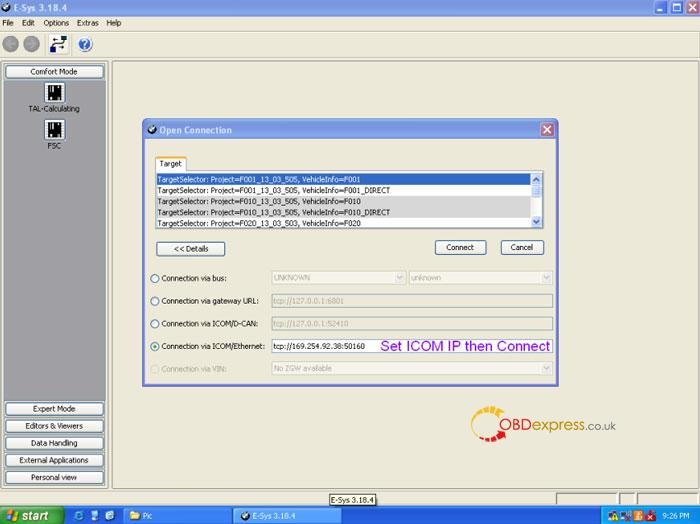Open the TAL-Calculating module icon
This screenshot has height=524, width=700.
click(x=54, y=93)
